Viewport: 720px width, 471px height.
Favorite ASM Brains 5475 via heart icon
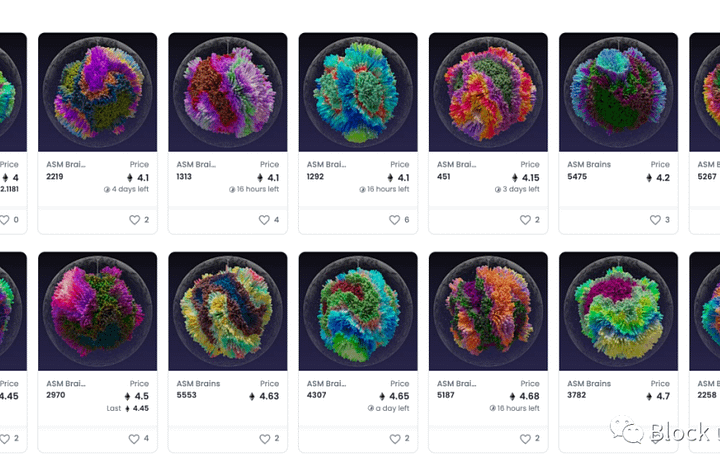tap(655, 220)
